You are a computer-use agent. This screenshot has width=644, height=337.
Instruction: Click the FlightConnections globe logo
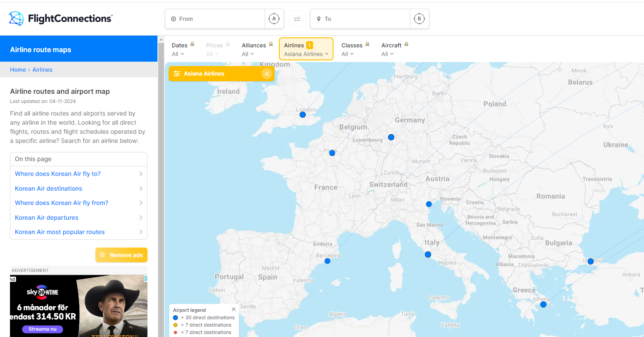[x=16, y=19]
